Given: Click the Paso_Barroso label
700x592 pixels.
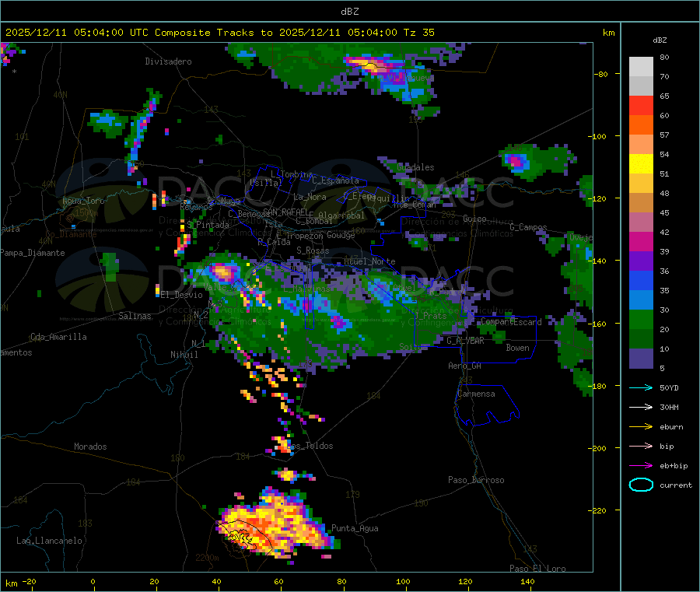Looking at the screenshot, I should point(476,480).
